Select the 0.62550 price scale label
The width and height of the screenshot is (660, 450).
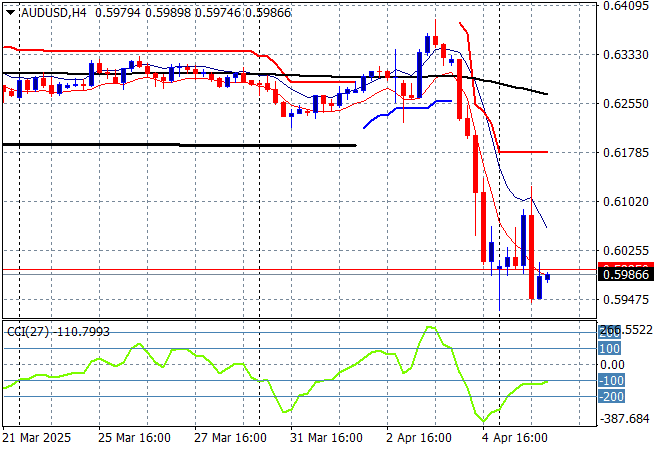[x=626, y=104]
